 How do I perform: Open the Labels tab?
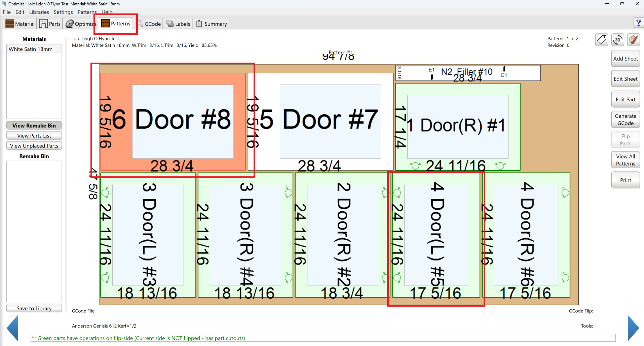click(178, 24)
